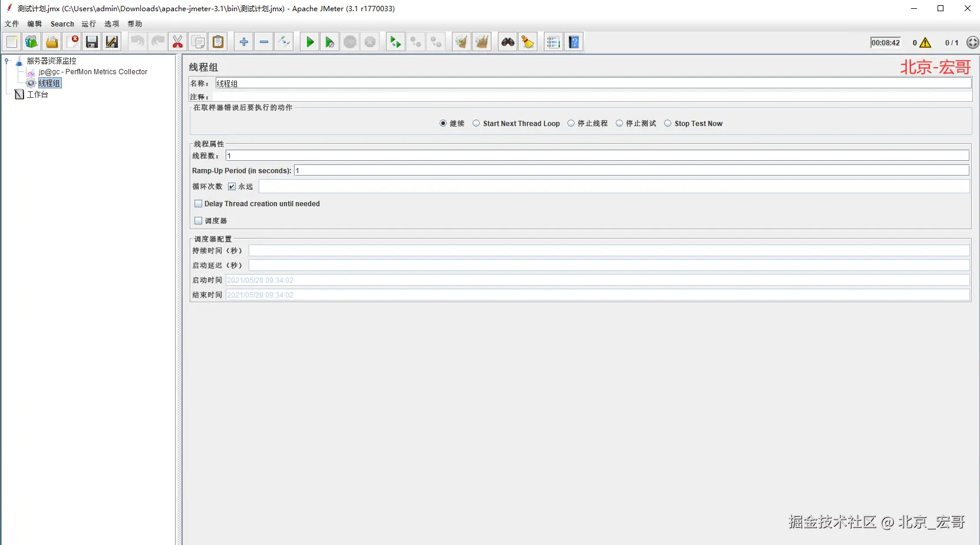This screenshot has height=545, width=980.
Task: Open Search with the binoculars icon
Action: pyautogui.click(x=508, y=42)
